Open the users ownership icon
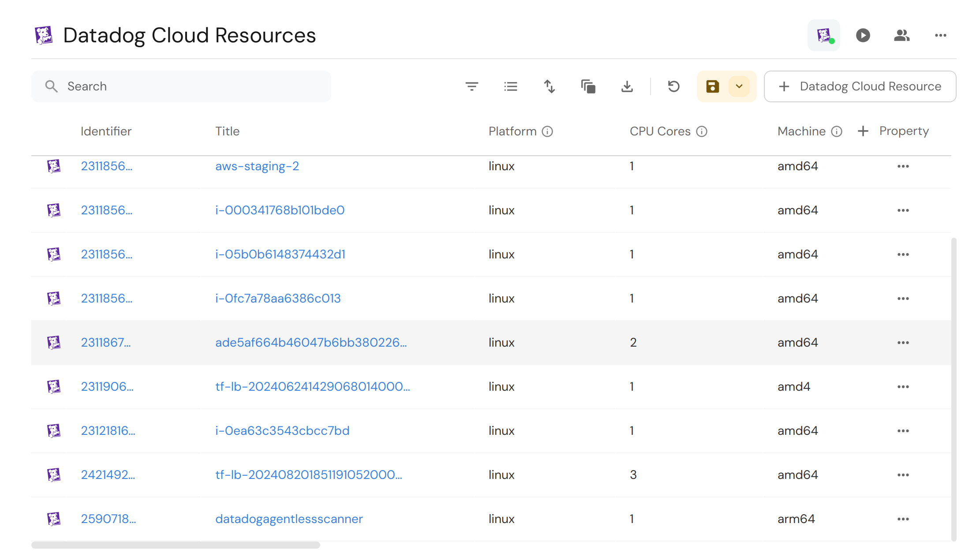Screen dimensions: 980x553 pos(901,35)
